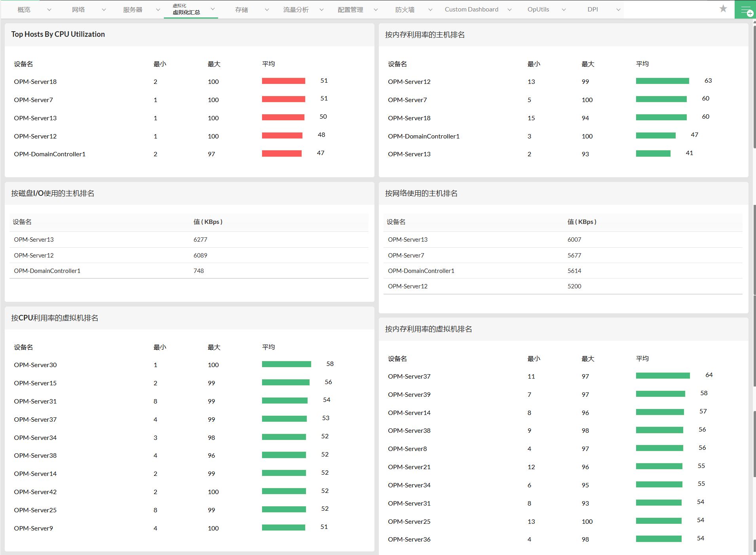The image size is (756, 555).
Task: Click the green average bar for OPM-Server12 host memory
Action: pos(662,81)
